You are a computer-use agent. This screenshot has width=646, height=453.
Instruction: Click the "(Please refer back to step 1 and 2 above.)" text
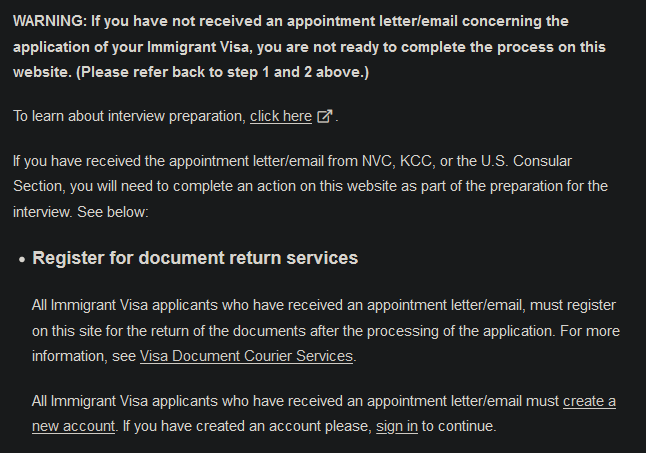[222, 72]
